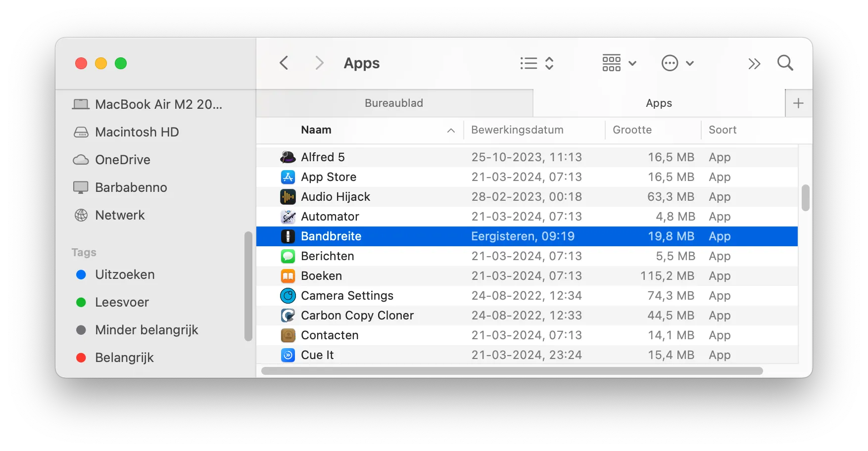Click the App Store icon
Screen dimensions: 868x451
point(288,177)
